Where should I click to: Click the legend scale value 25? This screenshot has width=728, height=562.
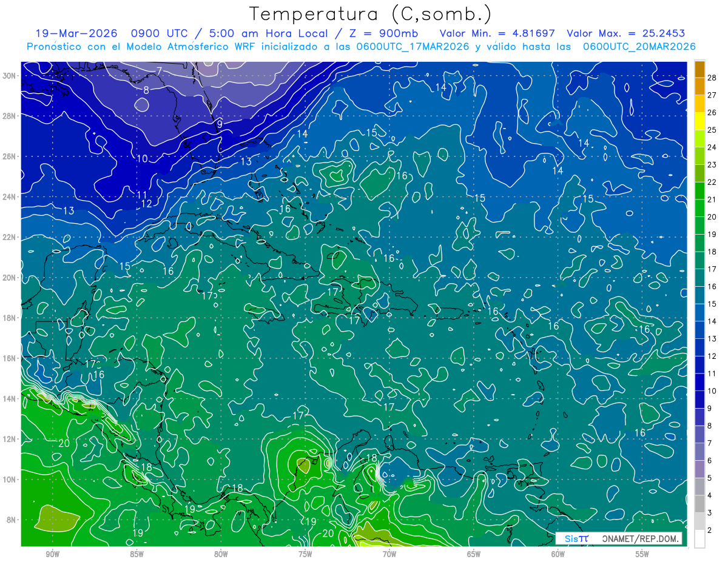(x=712, y=130)
